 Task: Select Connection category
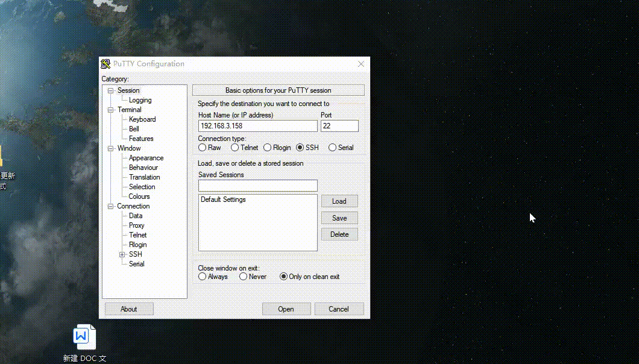pos(133,206)
